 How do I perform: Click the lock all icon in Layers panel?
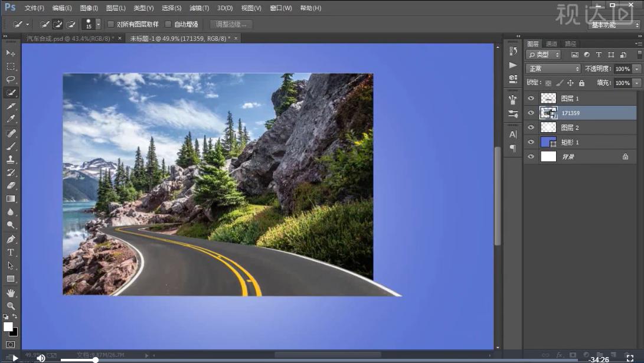581,83
